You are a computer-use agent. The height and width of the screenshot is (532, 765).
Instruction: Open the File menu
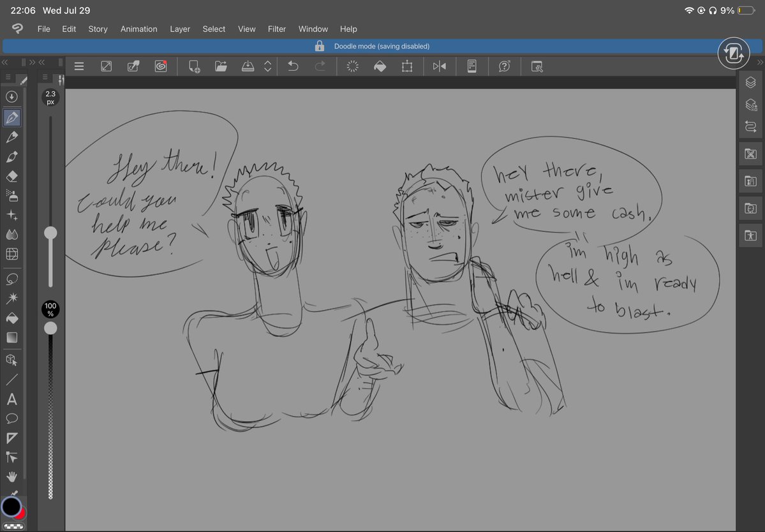tap(44, 29)
